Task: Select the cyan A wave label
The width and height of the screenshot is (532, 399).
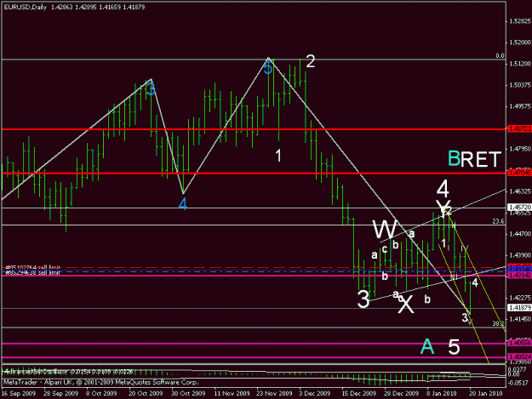Action: coord(427,346)
